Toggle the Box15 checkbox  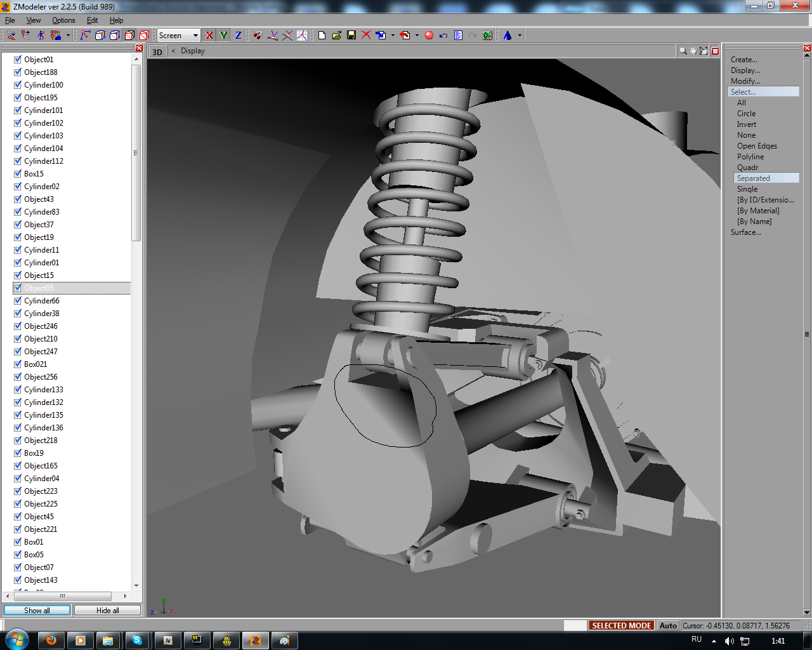18,173
